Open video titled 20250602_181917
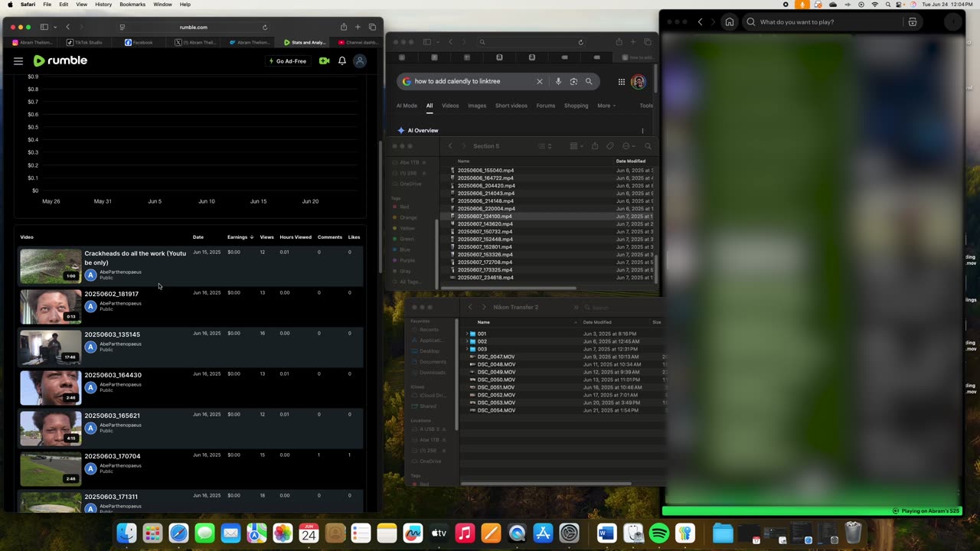 coord(112,294)
